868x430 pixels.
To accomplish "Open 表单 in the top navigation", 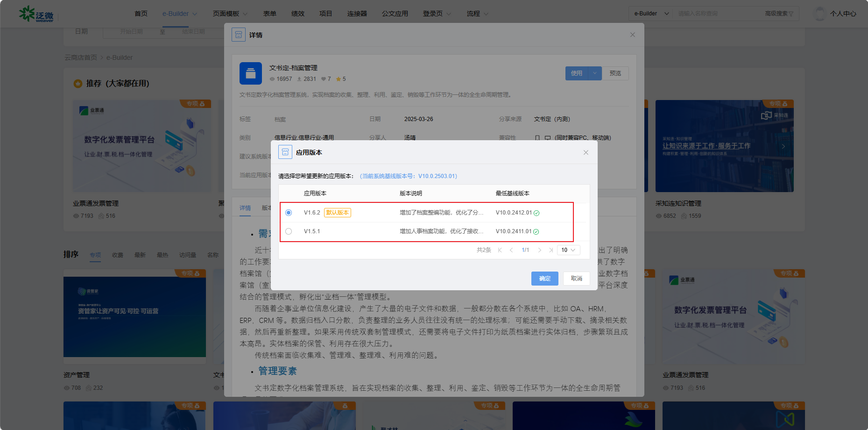I will coord(270,14).
